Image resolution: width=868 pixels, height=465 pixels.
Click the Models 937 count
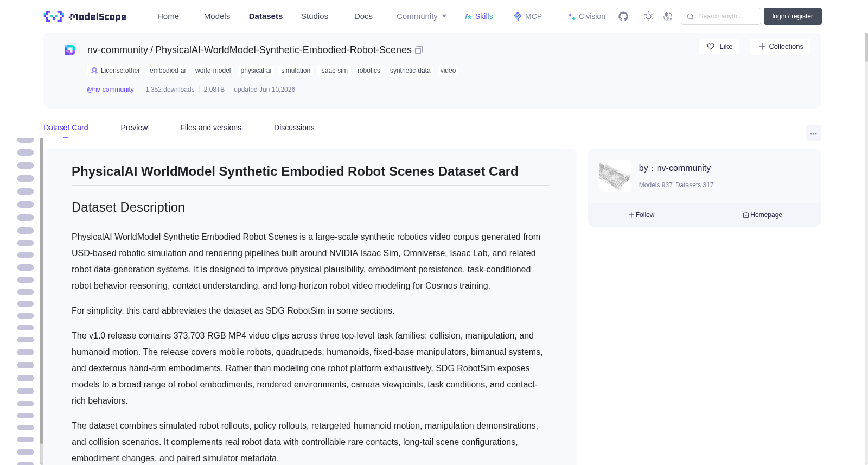(655, 185)
